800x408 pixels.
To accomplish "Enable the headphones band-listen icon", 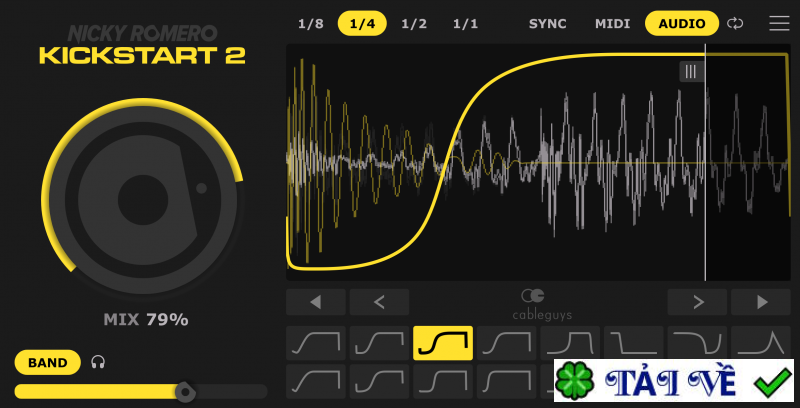I will [x=98, y=362].
